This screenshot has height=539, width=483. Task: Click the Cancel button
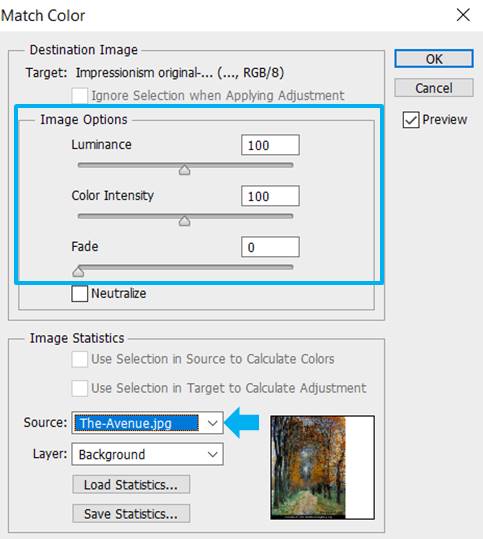tap(433, 88)
